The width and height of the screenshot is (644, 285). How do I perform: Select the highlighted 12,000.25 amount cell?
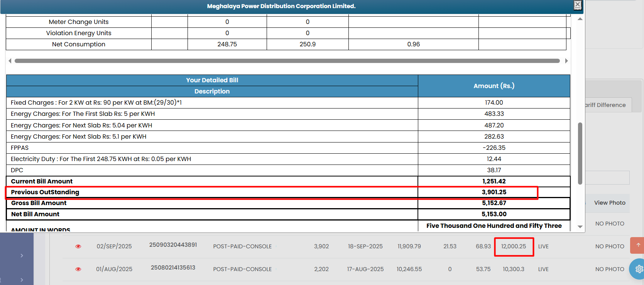tap(514, 246)
